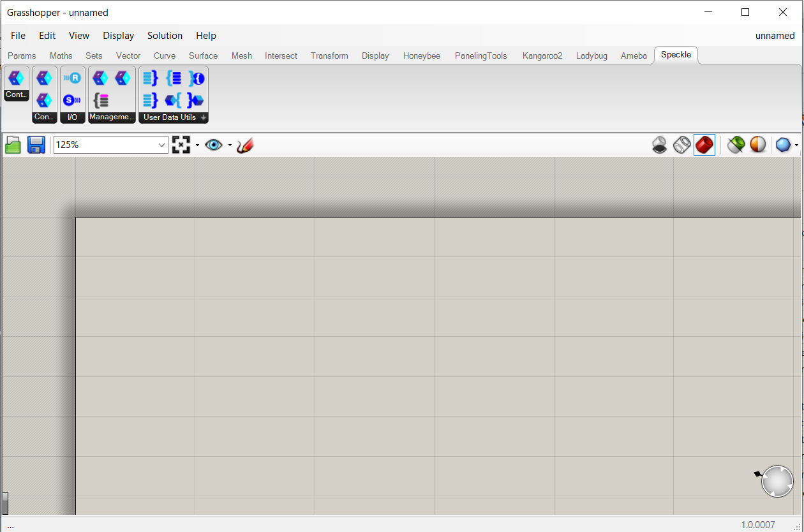The height and width of the screenshot is (532, 804).
Task: Click the blue gem icon at toolbar right
Action: [784, 145]
